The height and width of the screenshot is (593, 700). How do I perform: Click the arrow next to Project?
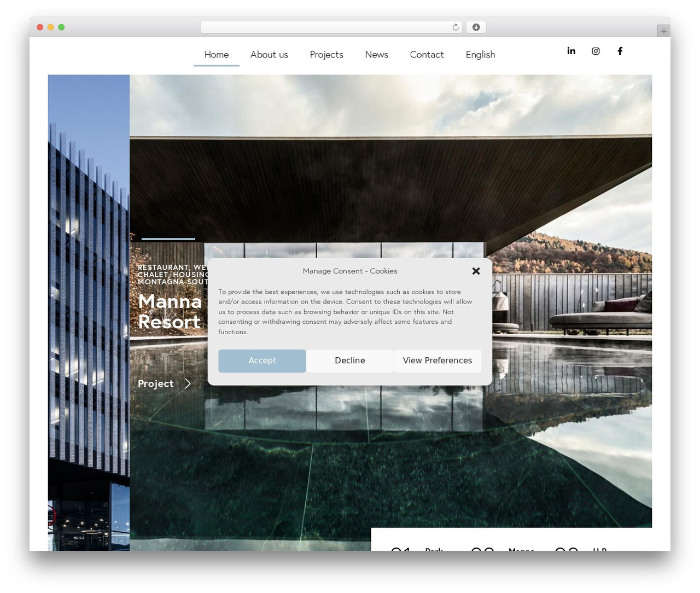(188, 383)
